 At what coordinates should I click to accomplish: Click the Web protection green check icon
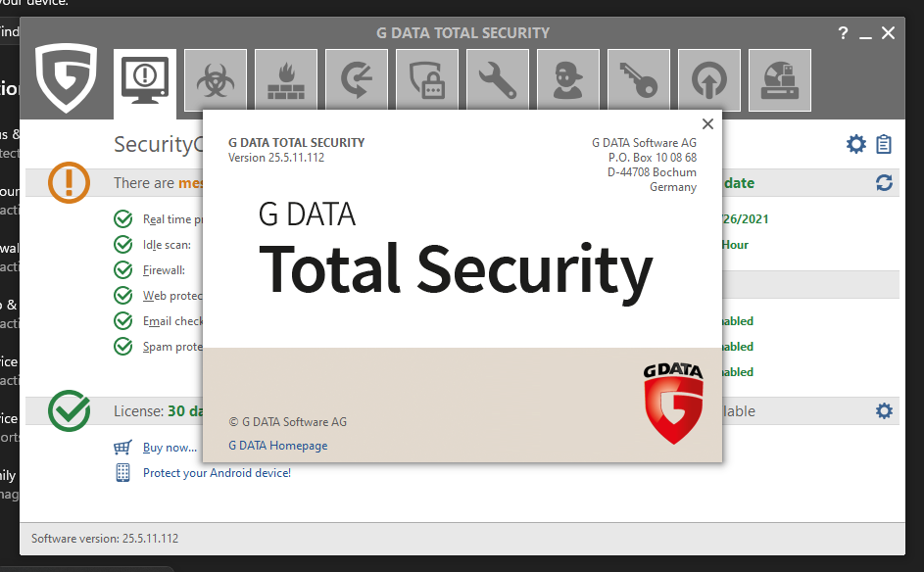[123, 295]
